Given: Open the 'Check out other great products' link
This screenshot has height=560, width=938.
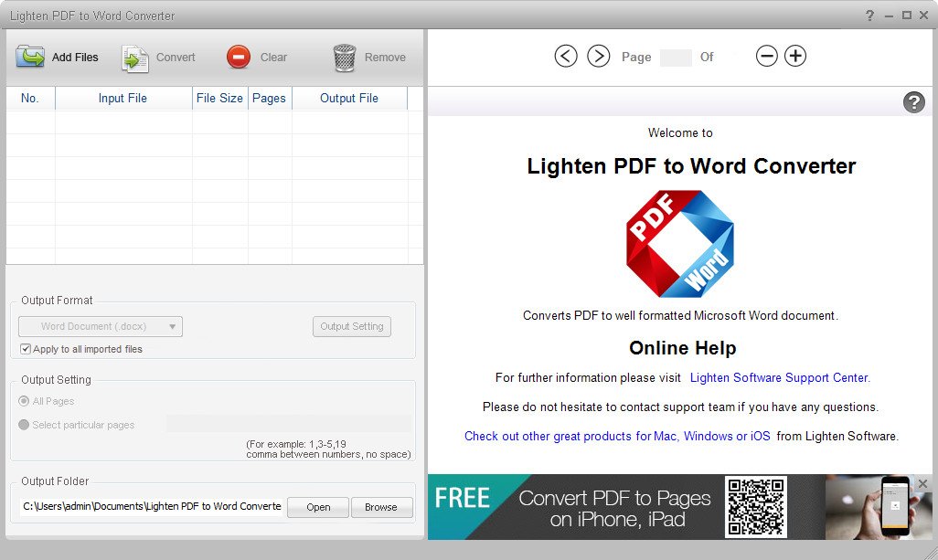Looking at the screenshot, I should point(617,437).
